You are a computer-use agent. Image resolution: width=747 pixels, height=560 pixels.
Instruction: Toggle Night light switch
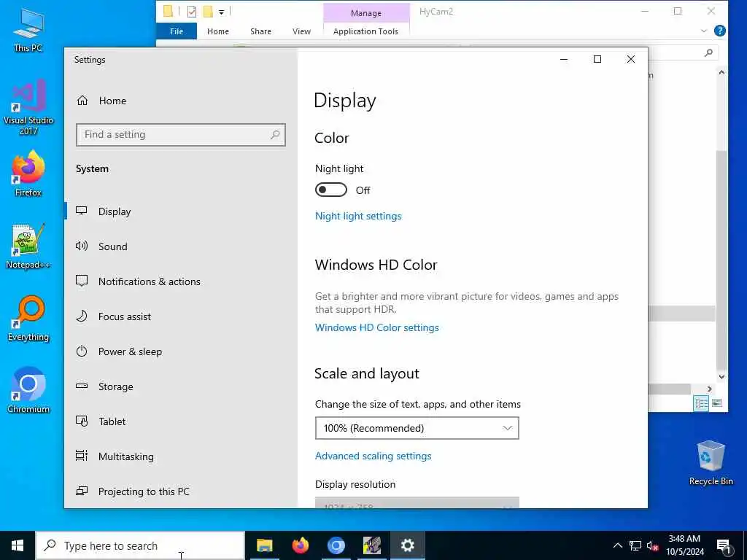pyautogui.click(x=331, y=190)
